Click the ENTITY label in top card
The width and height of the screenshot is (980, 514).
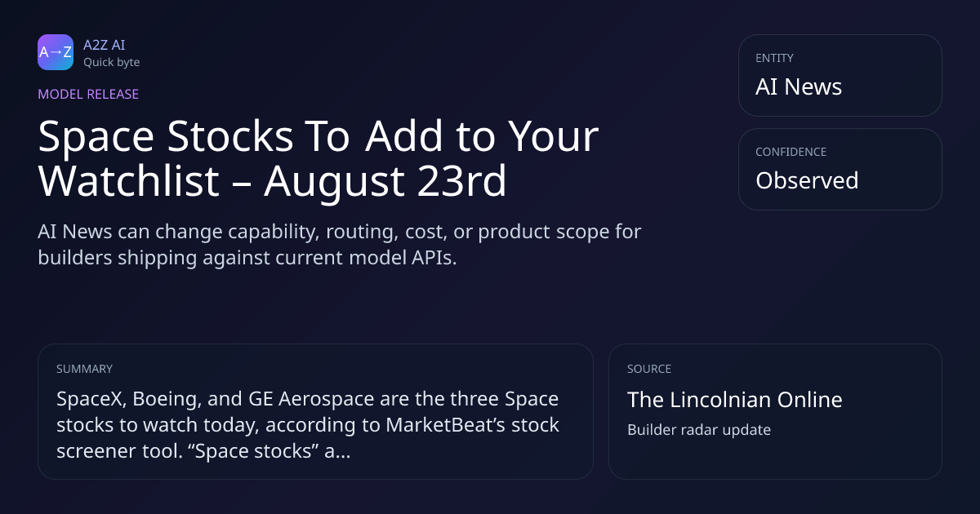pos(774,58)
